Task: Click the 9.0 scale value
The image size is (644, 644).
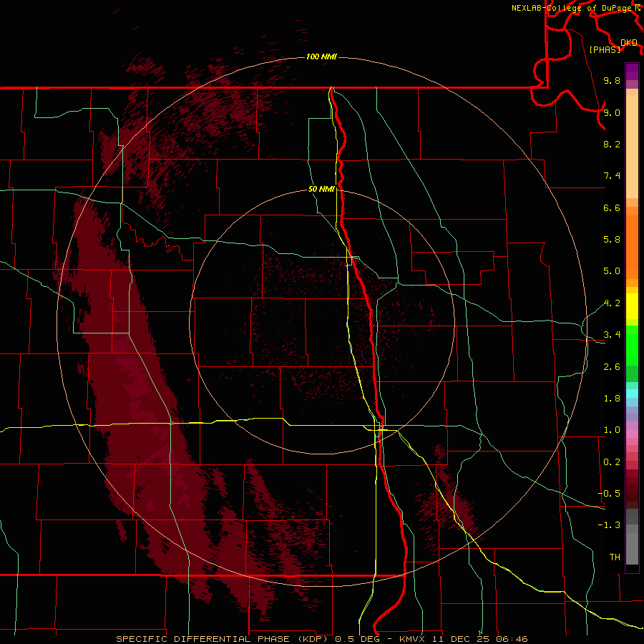Action: (612, 112)
